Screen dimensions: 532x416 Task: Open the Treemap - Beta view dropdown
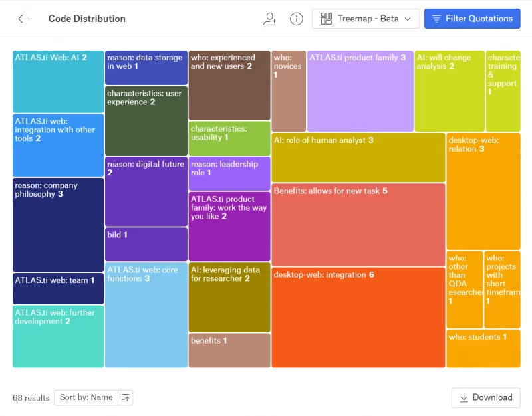coord(365,19)
